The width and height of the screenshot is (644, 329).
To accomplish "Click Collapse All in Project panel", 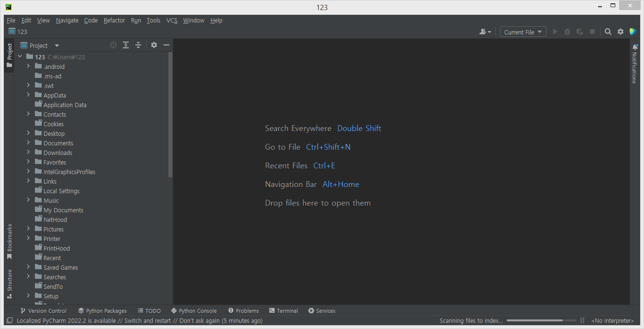I will pyautogui.click(x=138, y=45).
